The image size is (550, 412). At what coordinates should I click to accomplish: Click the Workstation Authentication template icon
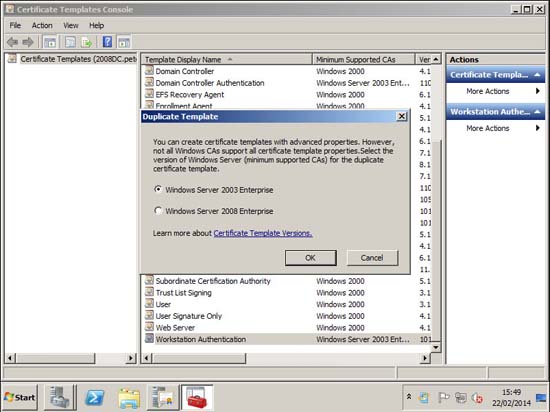coord(149,339)
